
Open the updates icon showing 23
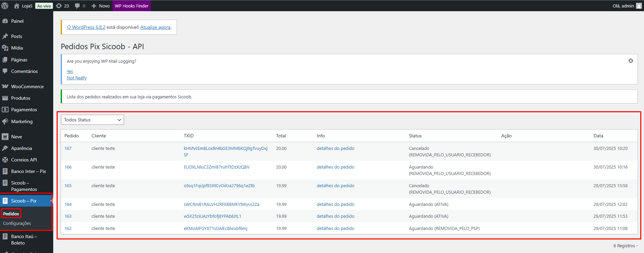[x=62, y=6]
